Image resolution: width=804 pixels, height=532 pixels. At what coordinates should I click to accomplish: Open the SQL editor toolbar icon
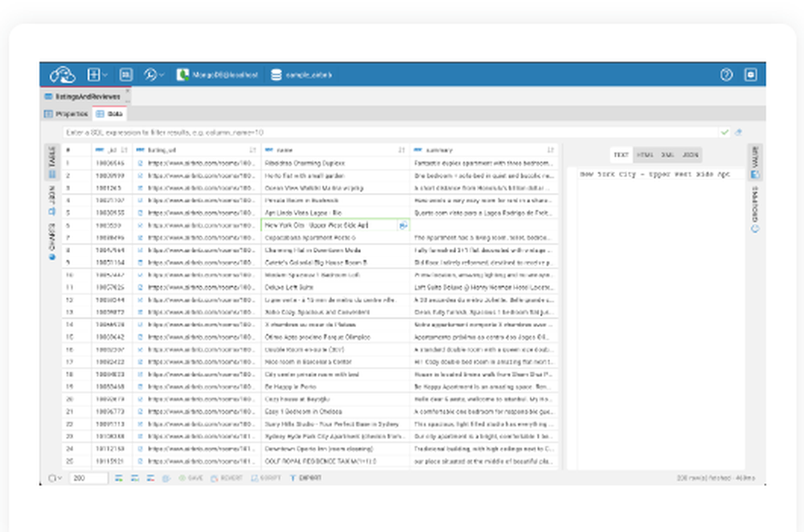[x=125, y=75]
